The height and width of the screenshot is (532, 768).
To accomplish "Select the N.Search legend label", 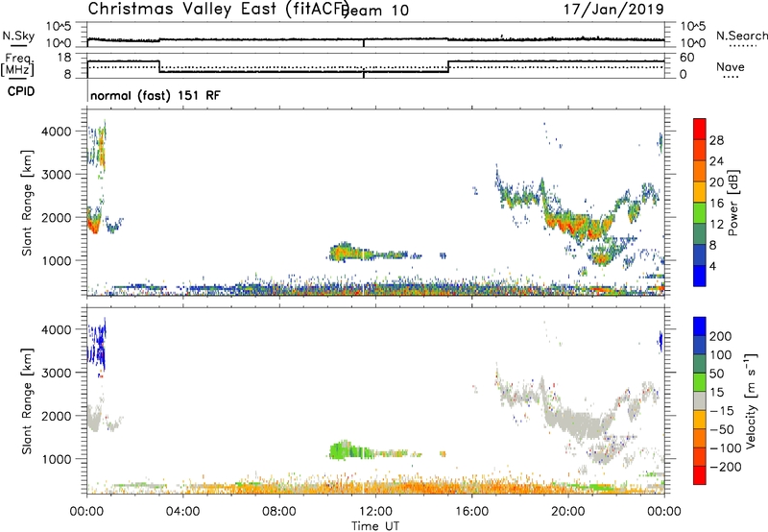I will [x=742, y=36].
